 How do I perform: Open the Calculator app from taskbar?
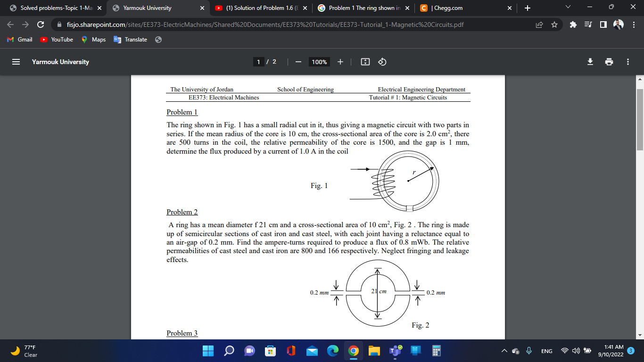point(437,351)
